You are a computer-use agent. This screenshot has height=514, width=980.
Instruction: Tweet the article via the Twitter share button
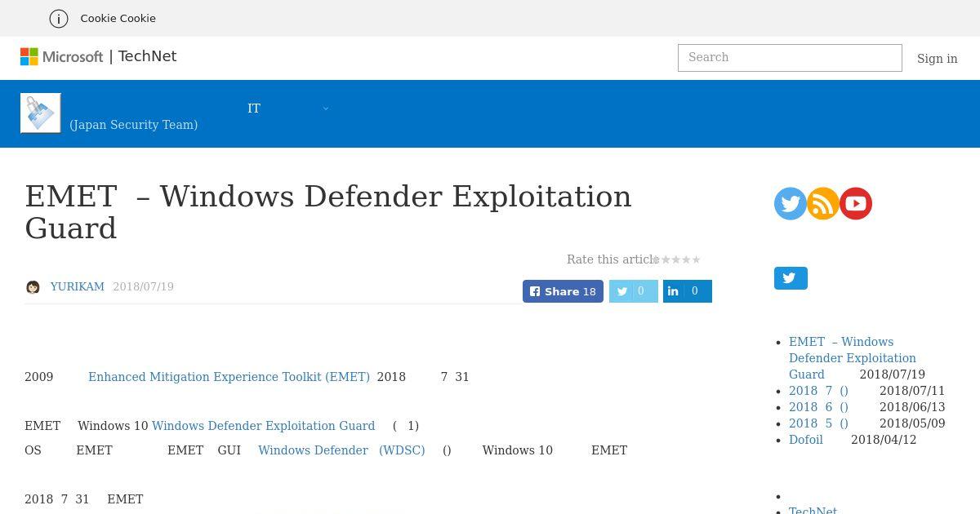(634, 291)
